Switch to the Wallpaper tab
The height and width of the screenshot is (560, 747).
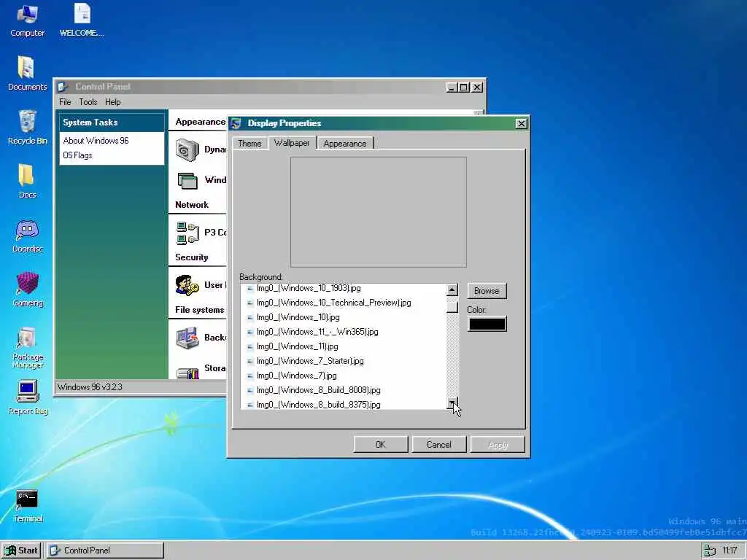pyautogui.click(x=292, y=142)
